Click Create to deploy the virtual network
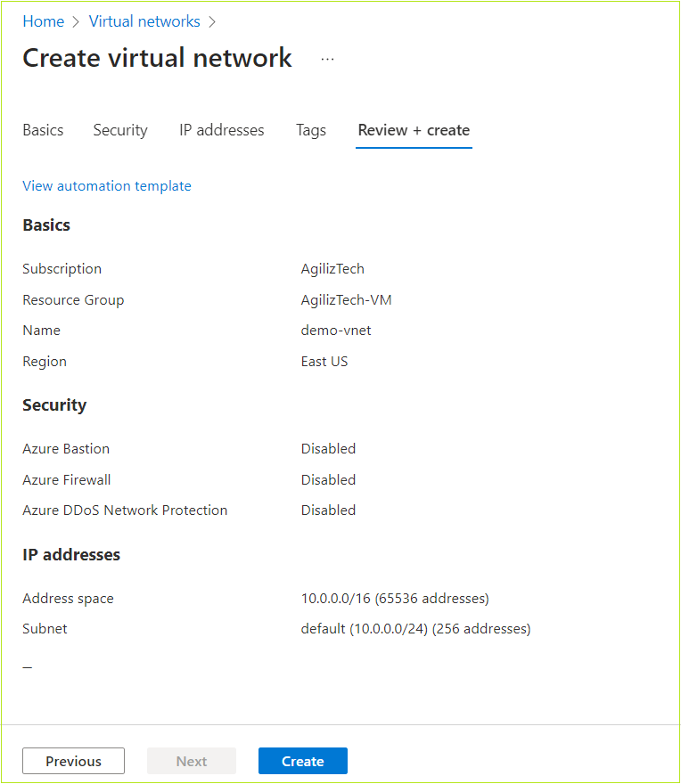 tap(302, 761)
